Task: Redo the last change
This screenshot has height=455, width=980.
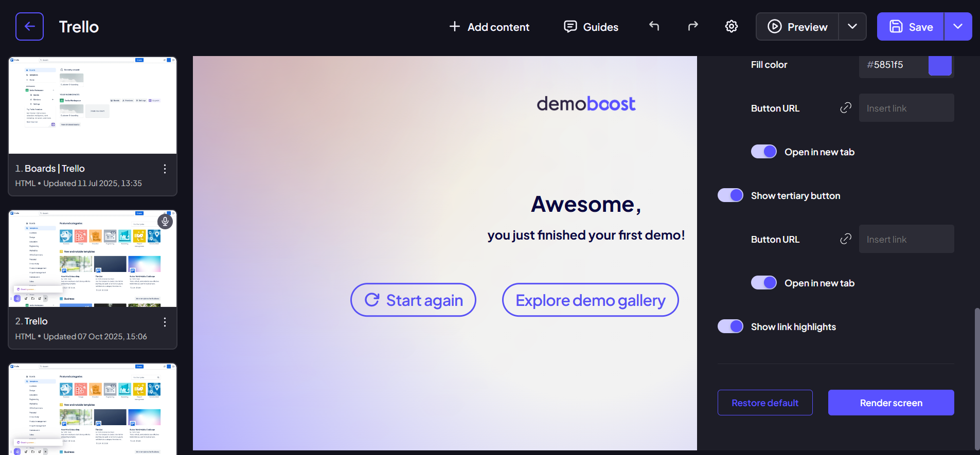Action: 693,26
